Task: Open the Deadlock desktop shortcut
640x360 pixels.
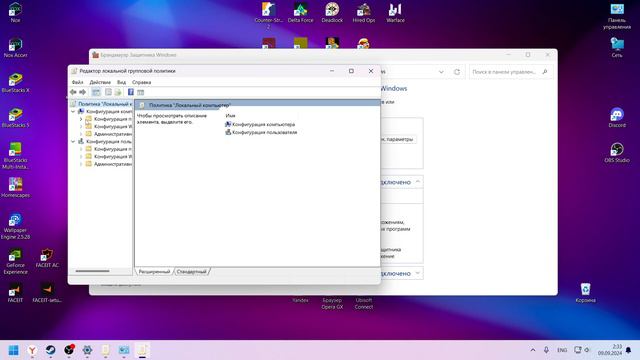Action: click(x=332, y=12)
